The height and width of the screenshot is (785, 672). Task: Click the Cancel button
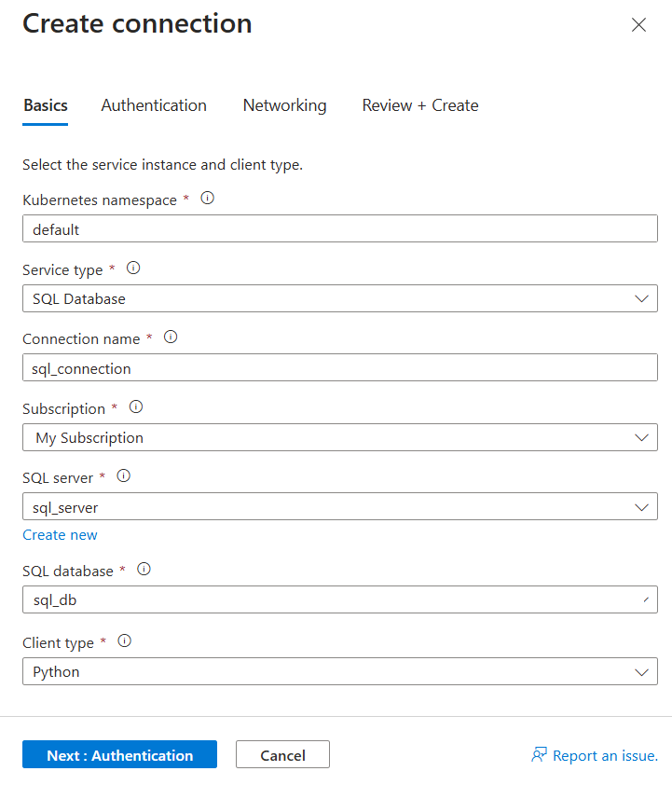point(282,754)
